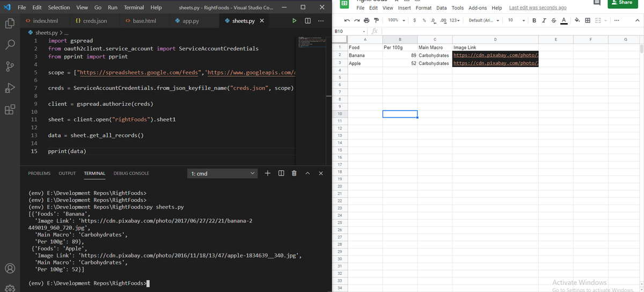The width and height of the screenshot is (644, 292).
Task: Run the Python file with play icon
Action: pos(294,21)
